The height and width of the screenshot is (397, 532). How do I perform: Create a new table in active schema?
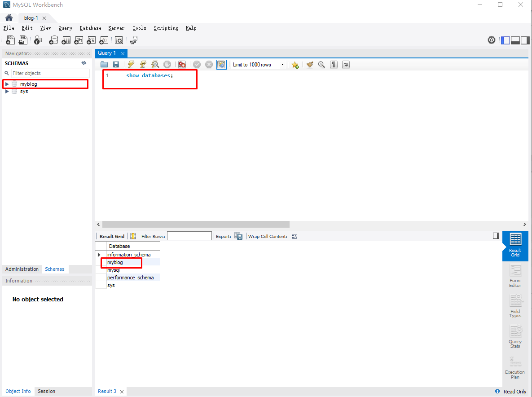[66, 40]
